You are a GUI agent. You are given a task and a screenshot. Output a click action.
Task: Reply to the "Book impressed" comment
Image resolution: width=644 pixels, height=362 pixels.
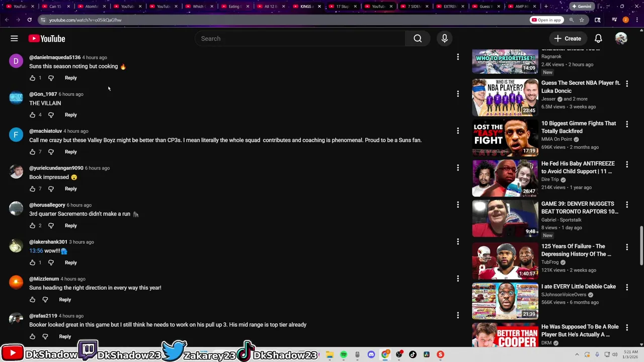[x=70, y=189]
